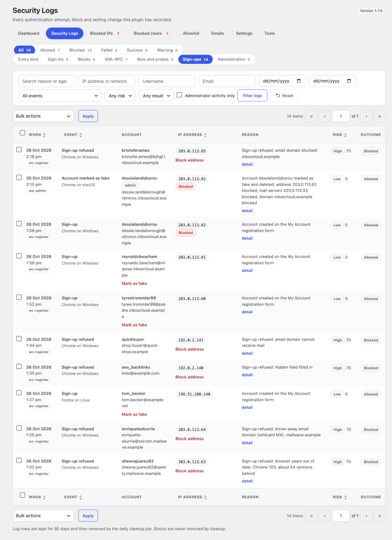The image size is (392, 540).
Task: Tick the checkbox for the kristoferames row
Action: 19,150
